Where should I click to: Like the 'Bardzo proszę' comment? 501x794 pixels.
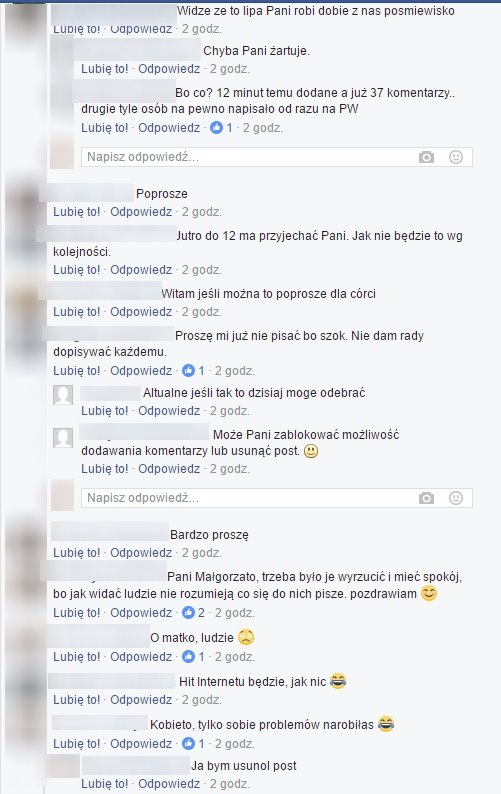[77, 553]
